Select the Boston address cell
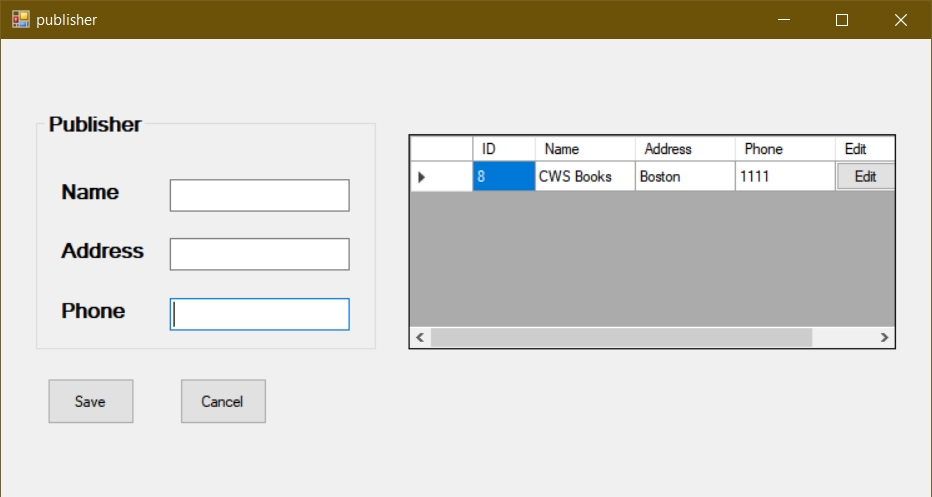Image resolution: width=932 pixels, height=497 pixels. (684, 177)
